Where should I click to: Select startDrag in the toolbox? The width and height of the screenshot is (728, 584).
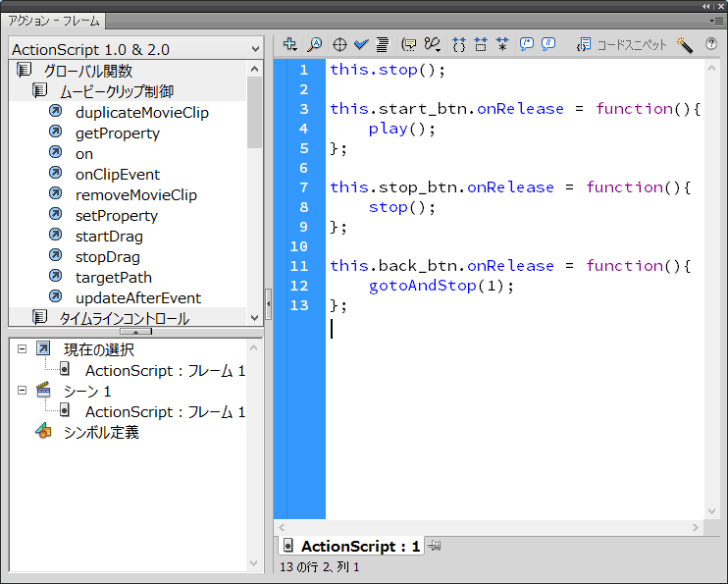pyautogui.click(x=109, y=236)
